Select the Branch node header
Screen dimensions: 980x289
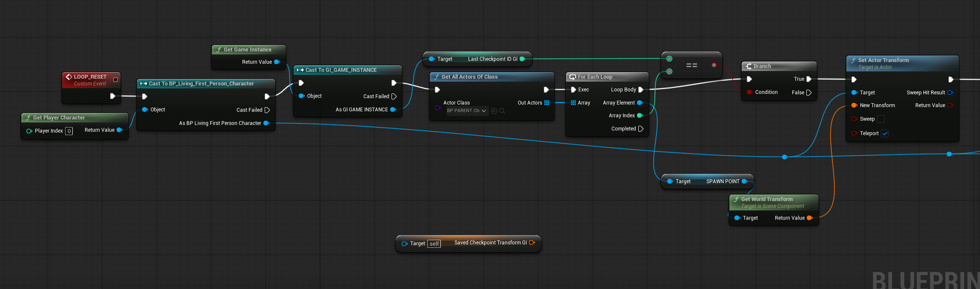pyautogui.click(x=779, y=66)
